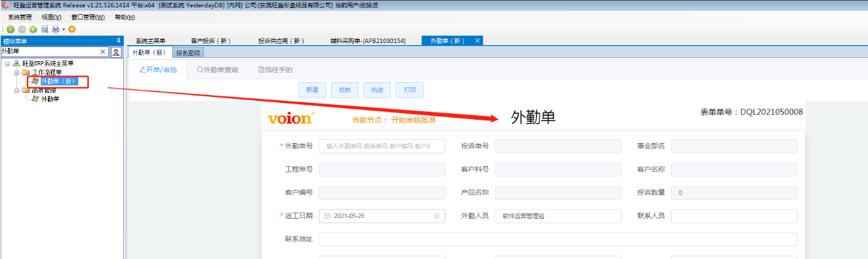Click the 批核 button
This screenshot has height=259, width=868.
[x=345, y=89]
